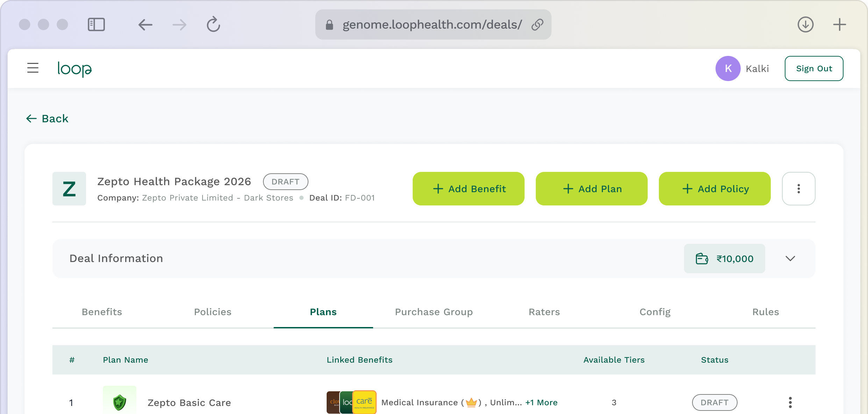868x414 pixels.
Task: Click the lock icon in address bar
Action: point(329,25)
